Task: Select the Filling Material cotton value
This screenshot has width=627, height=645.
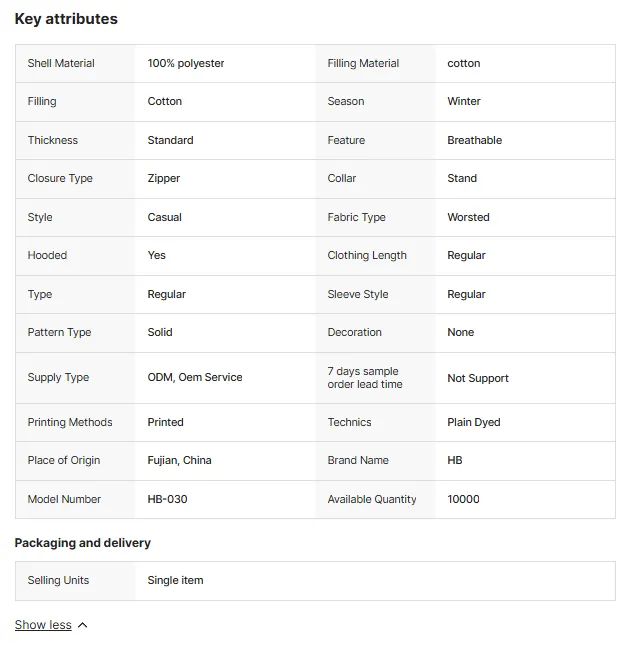Action: (464, 63)
